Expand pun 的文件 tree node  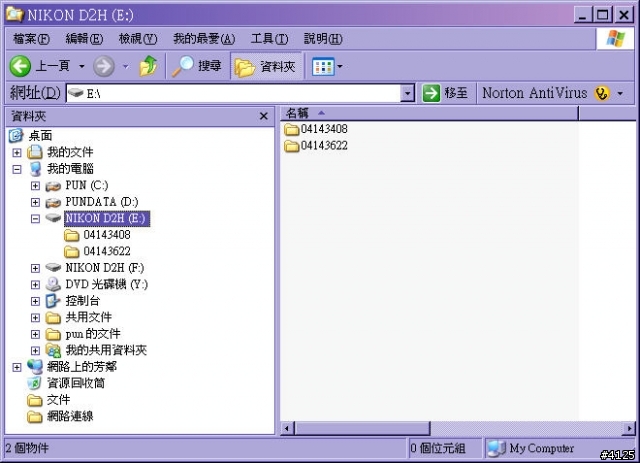pyautogui.click(x=36, y=334)
